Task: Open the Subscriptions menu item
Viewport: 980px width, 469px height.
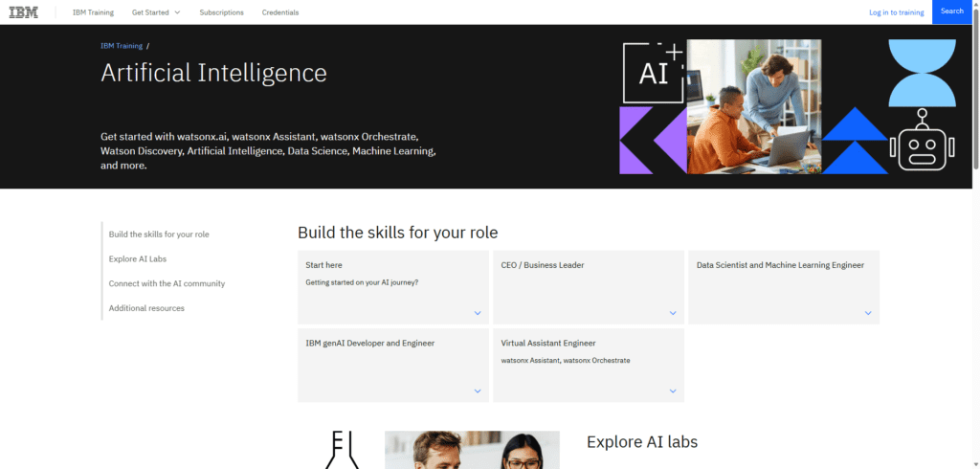Action: pyautogui.click(x=221, y=12)
